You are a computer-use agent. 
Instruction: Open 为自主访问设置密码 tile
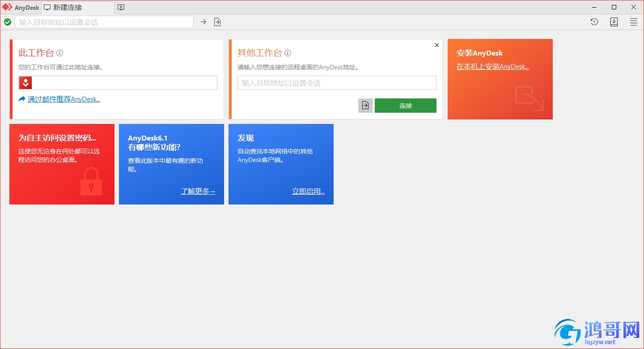(62, 164)
